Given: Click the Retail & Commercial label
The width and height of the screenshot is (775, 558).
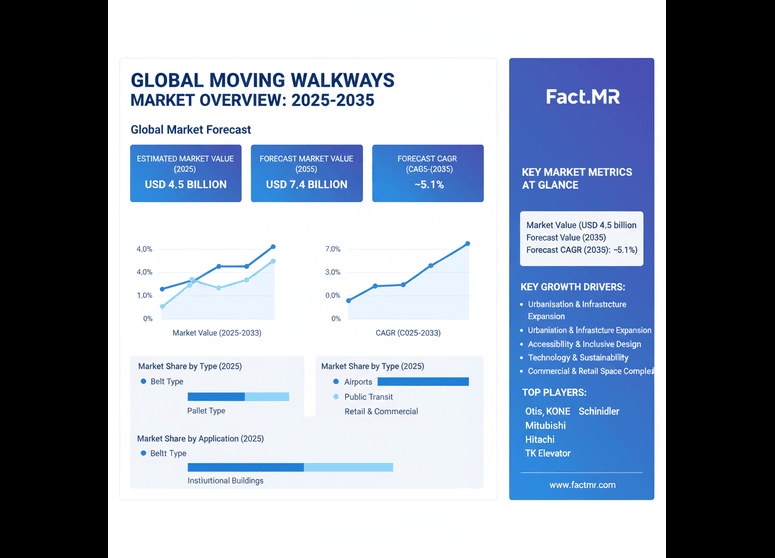Looking at the screenshot, I should click(381, 411).
